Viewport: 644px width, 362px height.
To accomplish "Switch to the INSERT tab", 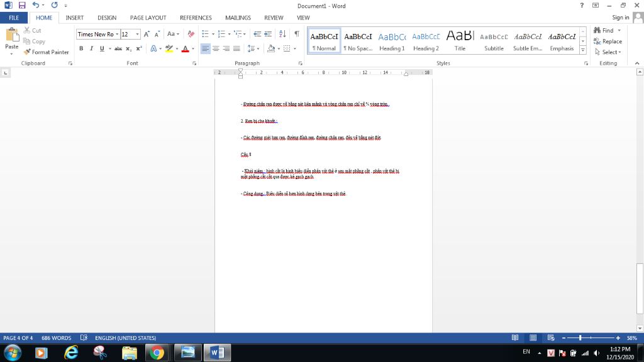I will click(74, 18).
